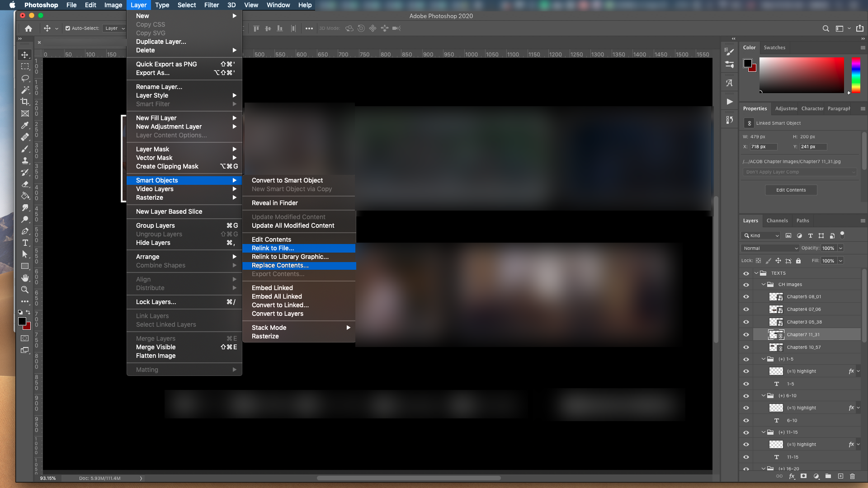
Task: Switch to the Channels tab
Action: click(x=777, y=221)
